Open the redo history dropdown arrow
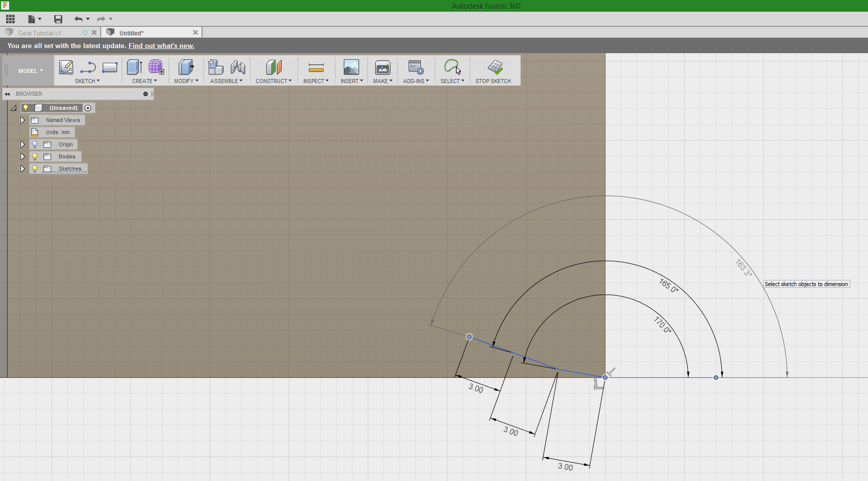 [x=110, y=19]
